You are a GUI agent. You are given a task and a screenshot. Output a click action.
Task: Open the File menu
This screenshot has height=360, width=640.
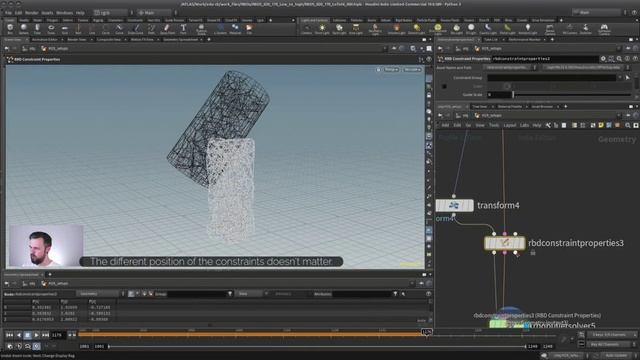[x=8, y=13]
